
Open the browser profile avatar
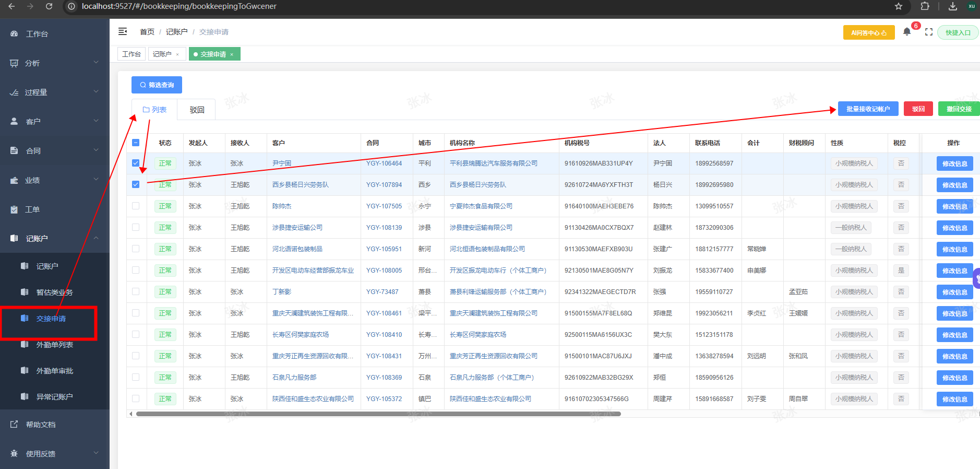coord(972,6)
